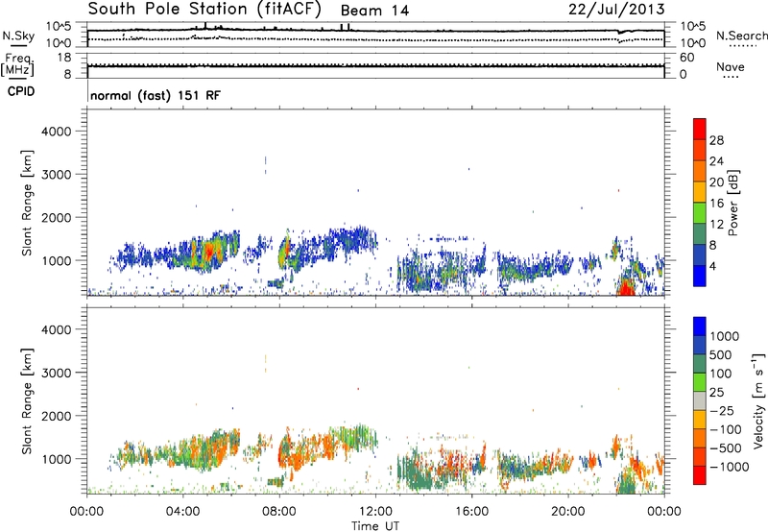768x532 pixels.
Task: Click the Power colorbar bottom segment below 4
Action: (x=700, y=276)
